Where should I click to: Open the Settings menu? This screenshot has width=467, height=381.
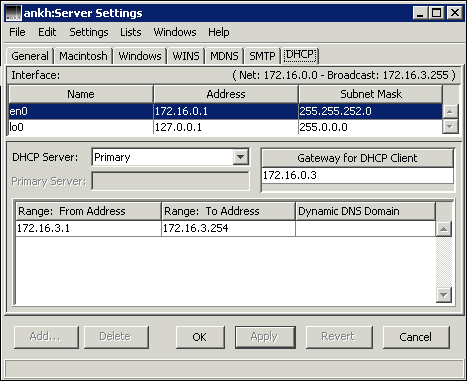[89, 32]
